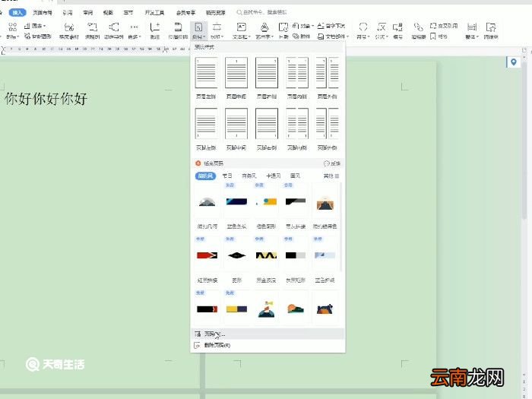Select header outside page number style
The image size is (532, 399).
point(327,78)
